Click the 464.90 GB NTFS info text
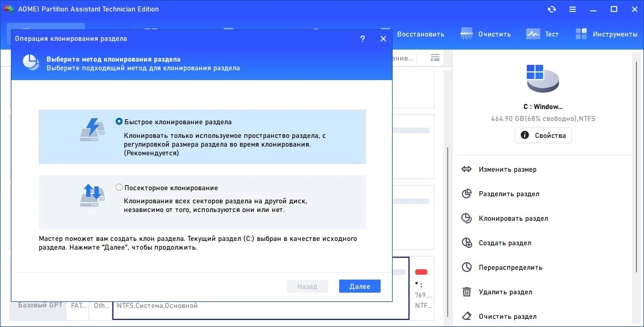 (543, 119)
